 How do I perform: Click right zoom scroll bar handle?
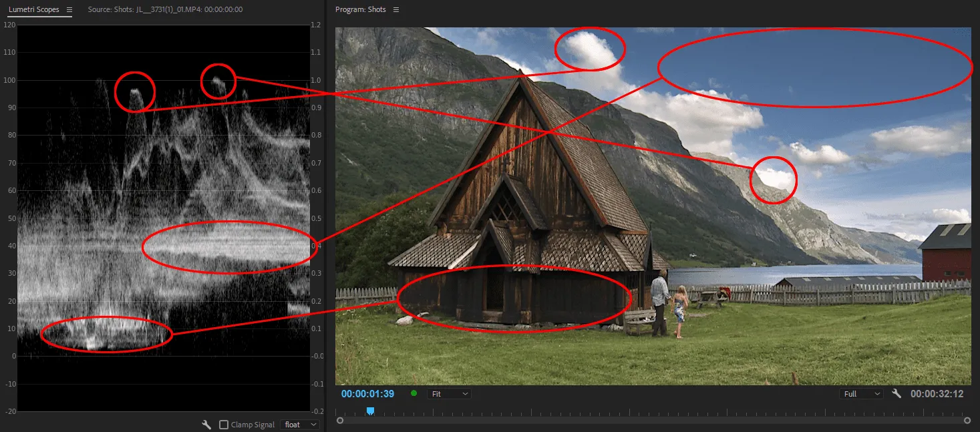point(967,421)
